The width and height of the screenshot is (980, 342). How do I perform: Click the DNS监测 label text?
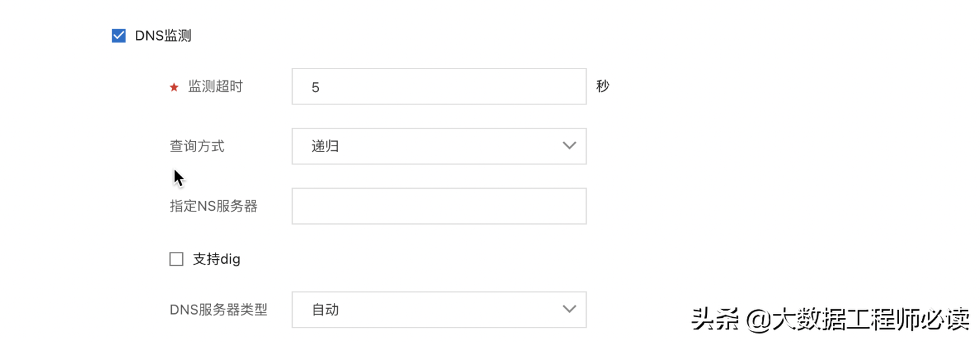(x=163, y=36)
